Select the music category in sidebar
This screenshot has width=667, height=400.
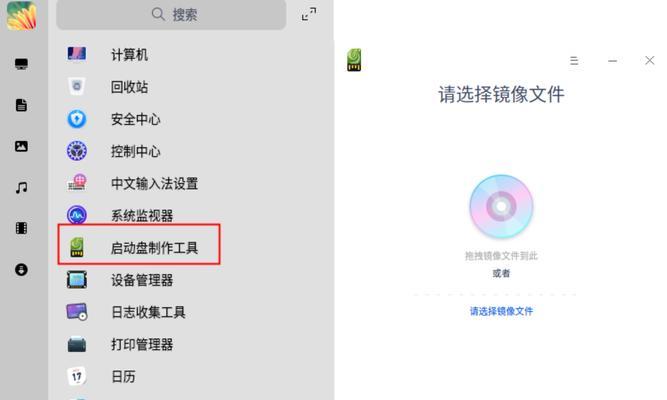(x=21, y=187)
